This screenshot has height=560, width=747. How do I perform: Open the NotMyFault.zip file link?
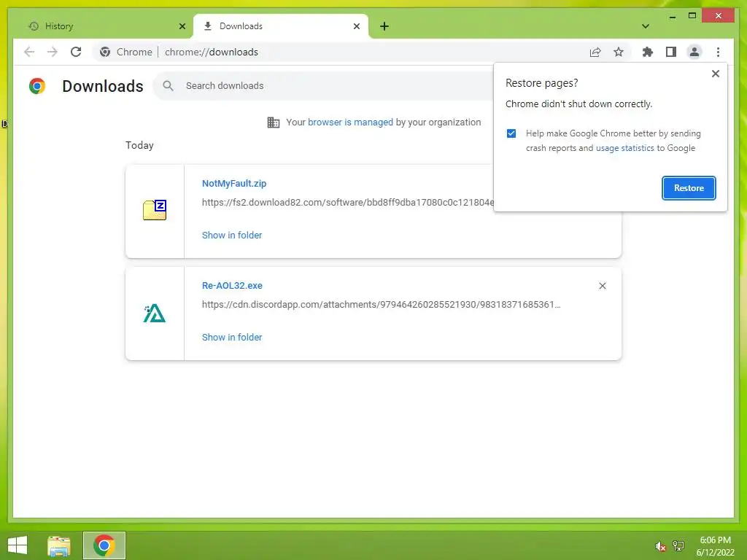pyautogui.click(x=234, y=183)
